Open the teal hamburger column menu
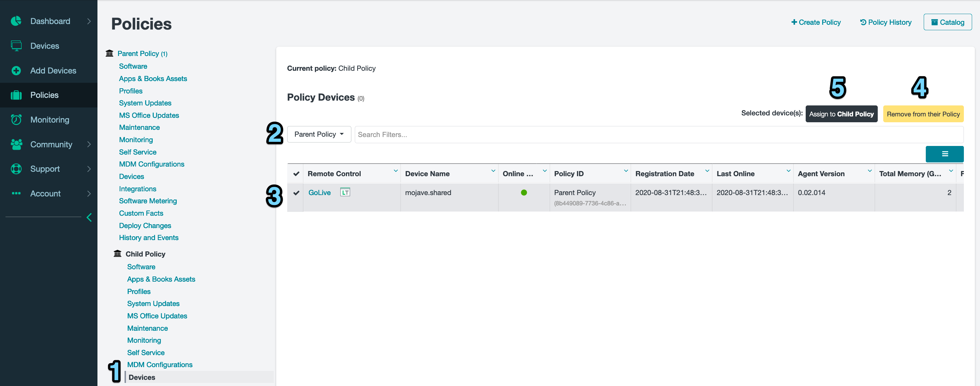Viewport: 980px width, 386px height. point(944,154)
